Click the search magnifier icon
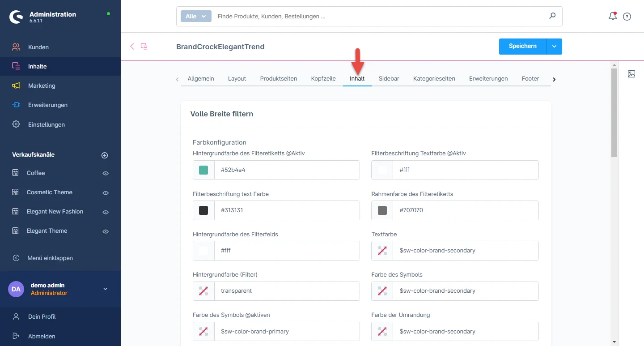644x346 pixels. [552, 16]
